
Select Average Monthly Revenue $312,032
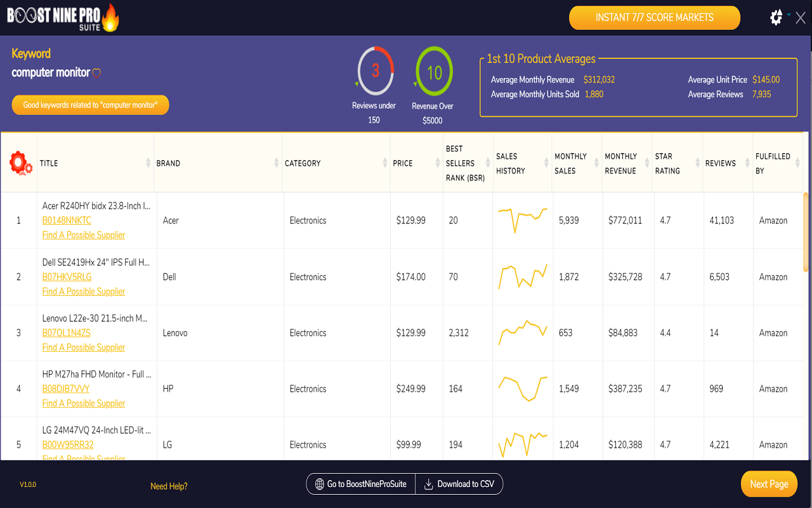tap(599, 80)
